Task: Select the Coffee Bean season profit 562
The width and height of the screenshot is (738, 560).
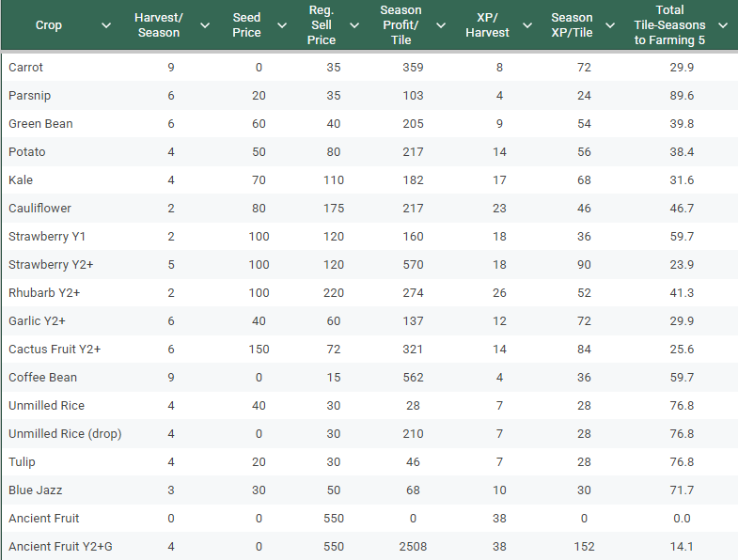Action: 413,378
